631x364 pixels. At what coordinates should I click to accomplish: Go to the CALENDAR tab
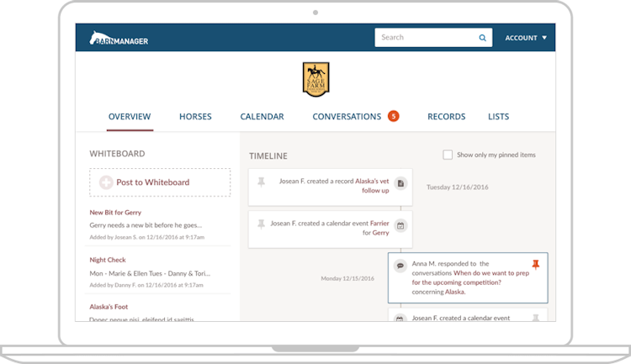pos(262,117)
